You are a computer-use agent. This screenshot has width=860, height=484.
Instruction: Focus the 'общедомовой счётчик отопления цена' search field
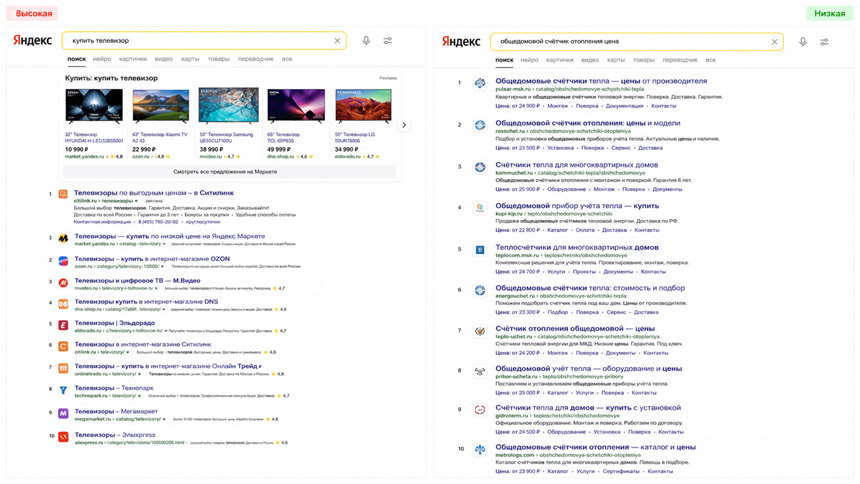coord(637,42)
